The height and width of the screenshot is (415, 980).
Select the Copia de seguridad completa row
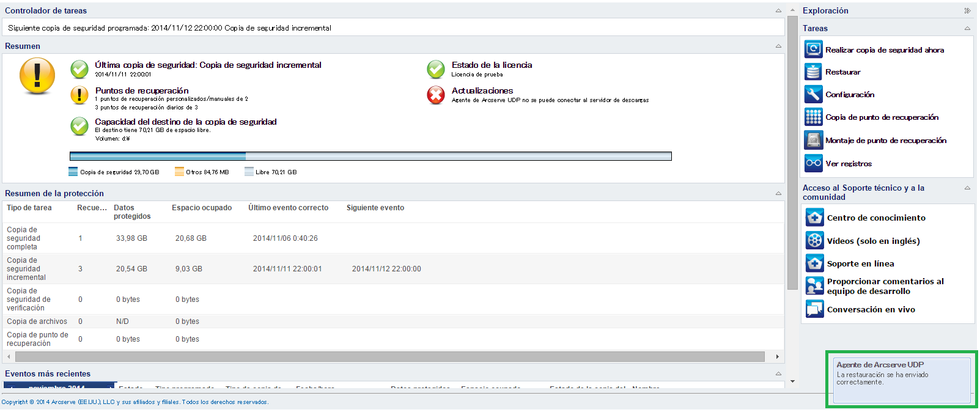click(x=393, y=238)
